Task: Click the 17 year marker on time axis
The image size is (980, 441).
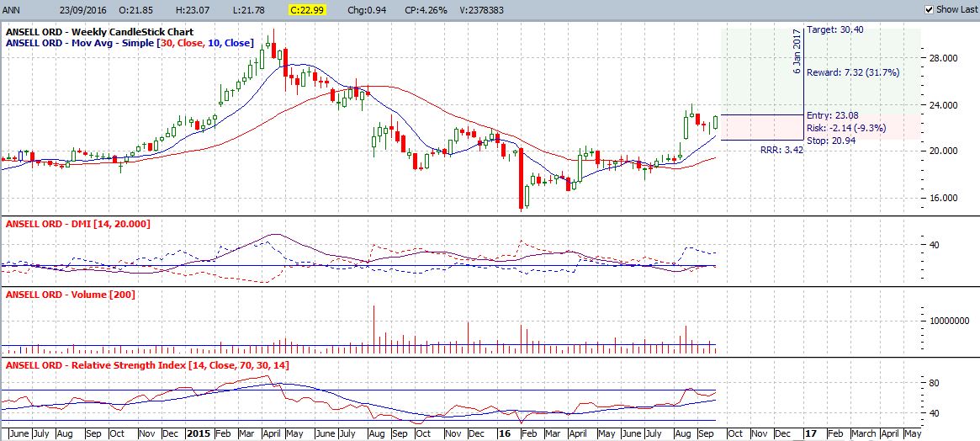Action: pos(810,433)
